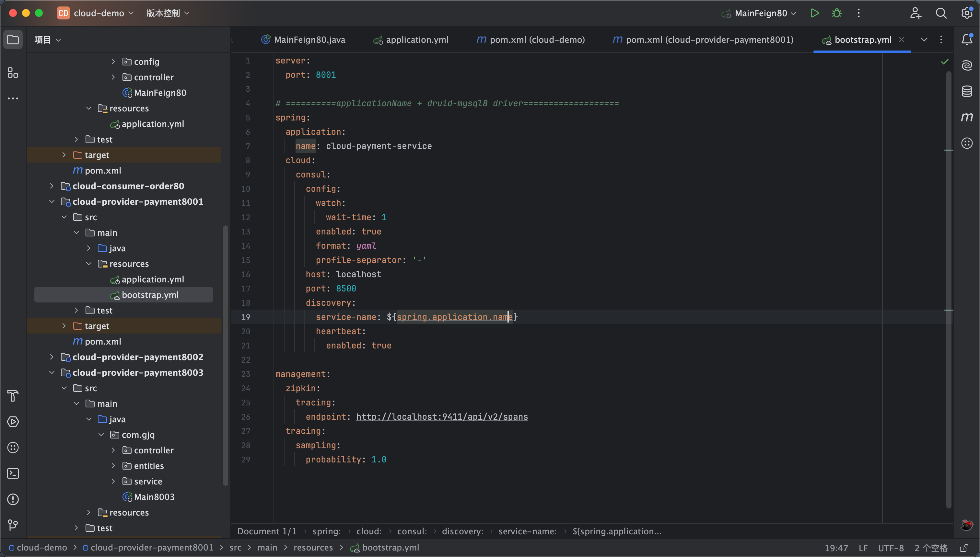Open the Maven tool window
Viewport: 980px width, 557px height.
click(967, 117)
